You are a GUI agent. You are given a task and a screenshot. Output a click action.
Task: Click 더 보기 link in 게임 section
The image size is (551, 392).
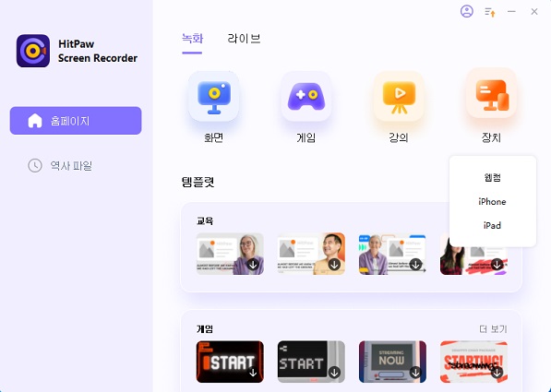(493, 329)
